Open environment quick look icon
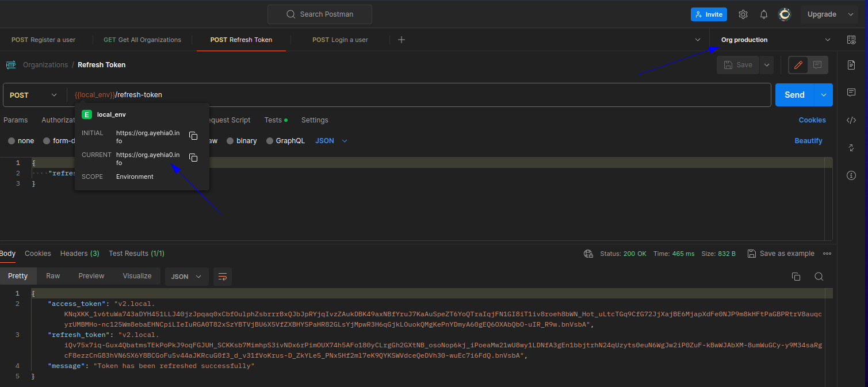The width and height of the screenshot is (868, 387). tap(851, 40)
